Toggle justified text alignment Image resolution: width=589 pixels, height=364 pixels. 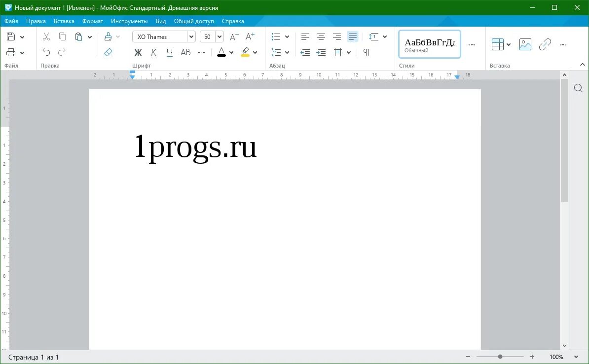[353, 36]
